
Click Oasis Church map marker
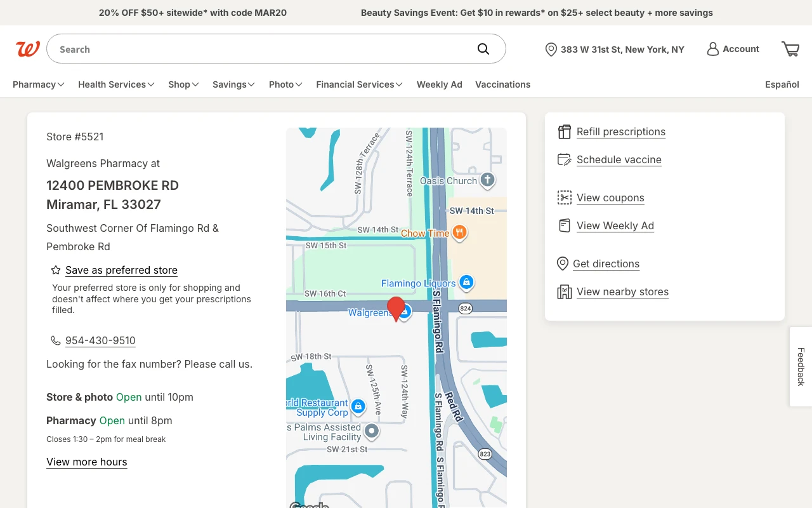487,180
